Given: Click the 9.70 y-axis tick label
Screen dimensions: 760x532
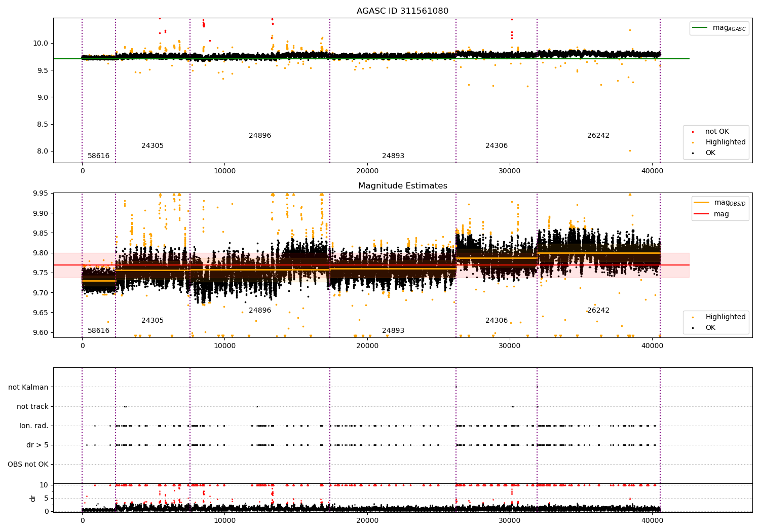Looking at the screenshot, I should click(41, 293).
